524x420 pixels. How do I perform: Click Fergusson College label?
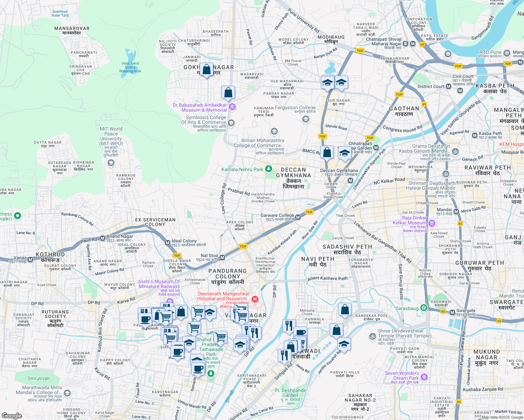click(295, 108)
